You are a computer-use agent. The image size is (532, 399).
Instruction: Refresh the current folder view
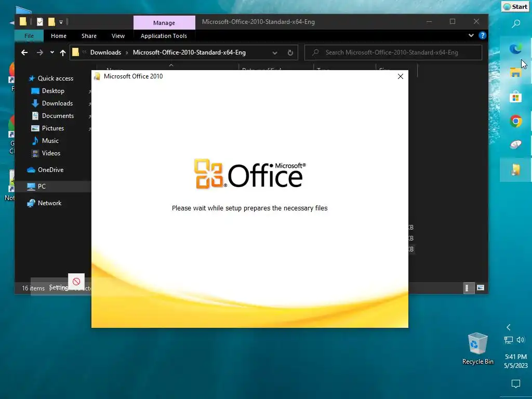tap(290, 53)
